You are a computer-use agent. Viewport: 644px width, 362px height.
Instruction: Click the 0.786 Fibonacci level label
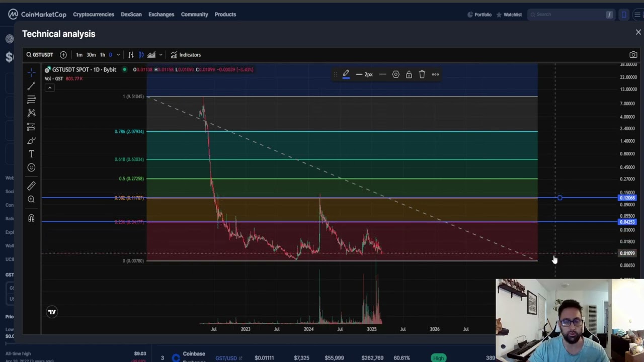pos(129,132)
